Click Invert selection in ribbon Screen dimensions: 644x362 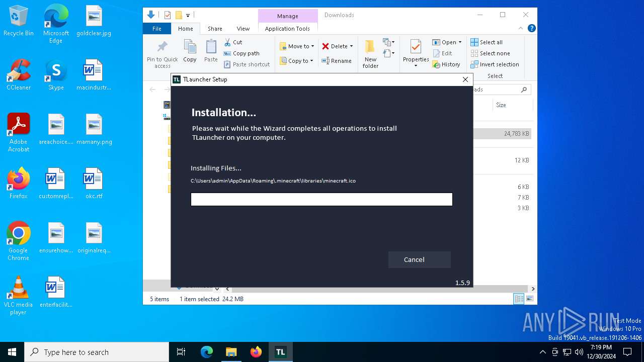pyautogui.click(x=495, y=64)
